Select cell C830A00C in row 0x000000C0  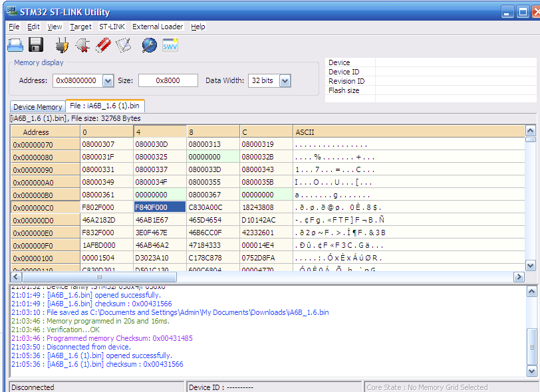(x=213, y=207)
